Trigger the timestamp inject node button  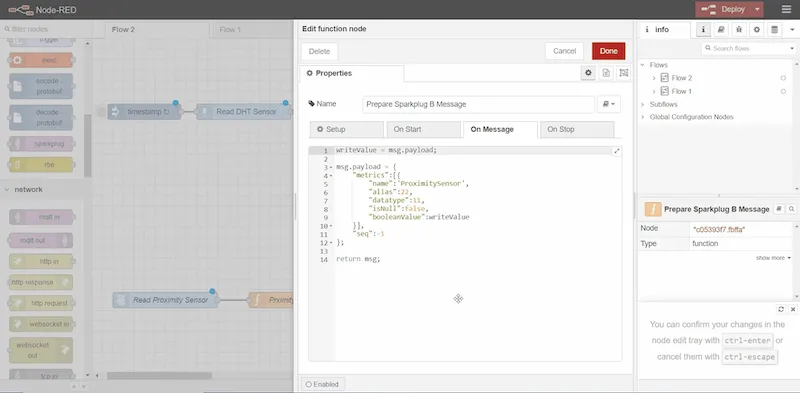[x=102, y=112]
